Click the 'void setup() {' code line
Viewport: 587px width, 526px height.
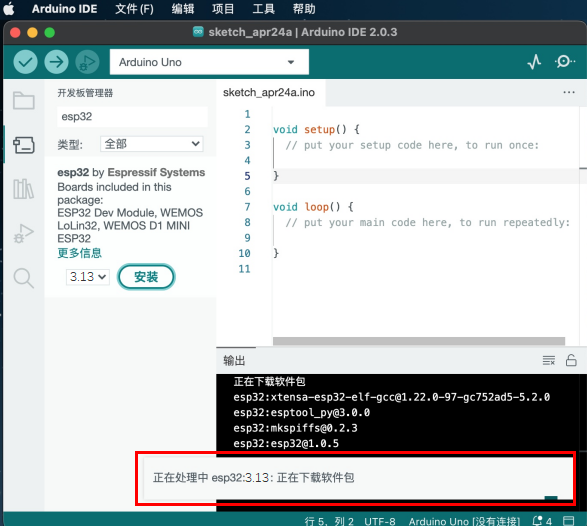(316, 130)
